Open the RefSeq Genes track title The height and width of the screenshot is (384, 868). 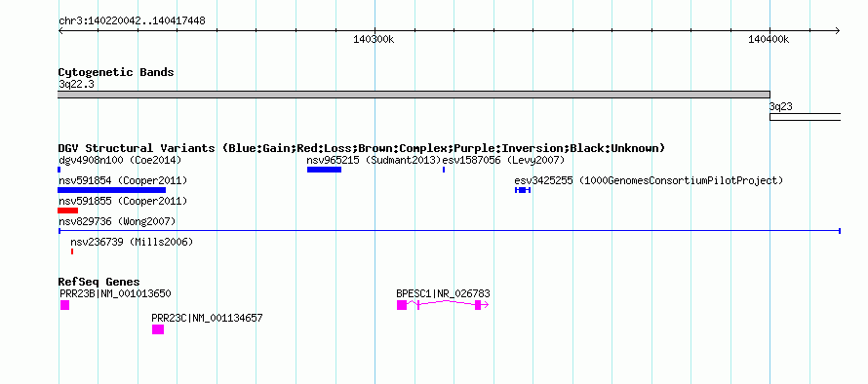tap(99, 283)
